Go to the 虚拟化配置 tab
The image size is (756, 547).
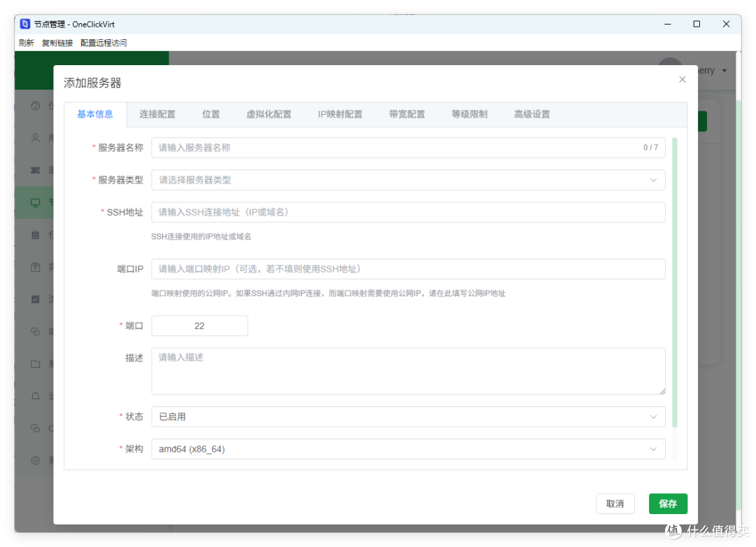click(x=269, y=114)
